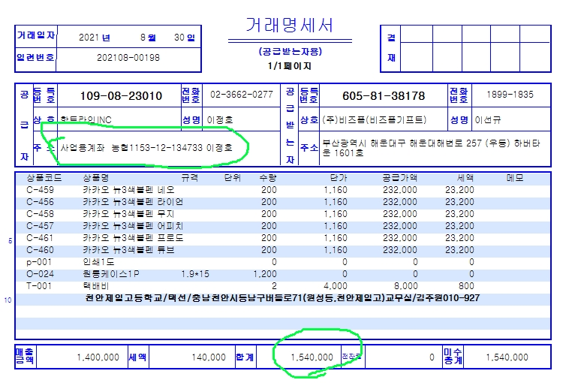Click recipient phone number 1899-1835
The height and width of the screenshot is (392, 569).
coord(510,95)
